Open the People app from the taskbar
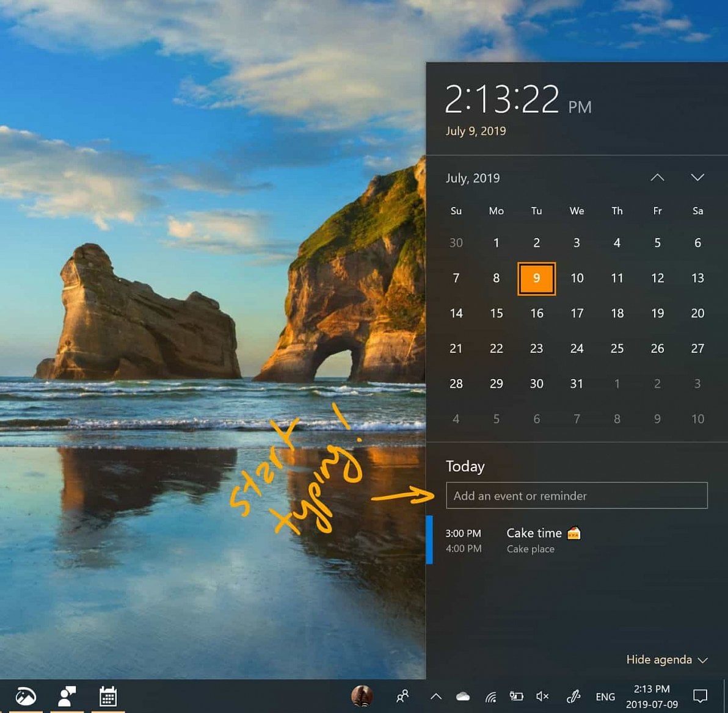 tap(67, 696)
